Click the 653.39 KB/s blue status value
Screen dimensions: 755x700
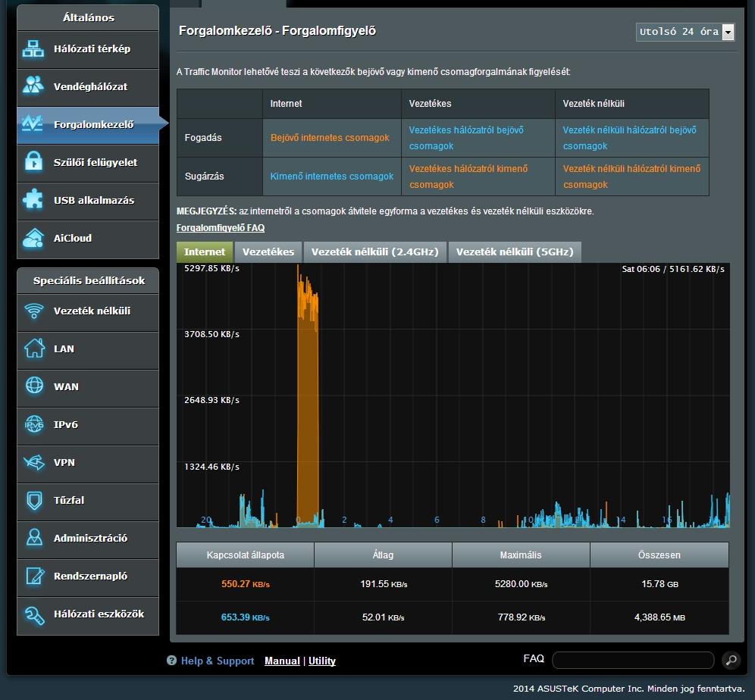pos(245,617)
